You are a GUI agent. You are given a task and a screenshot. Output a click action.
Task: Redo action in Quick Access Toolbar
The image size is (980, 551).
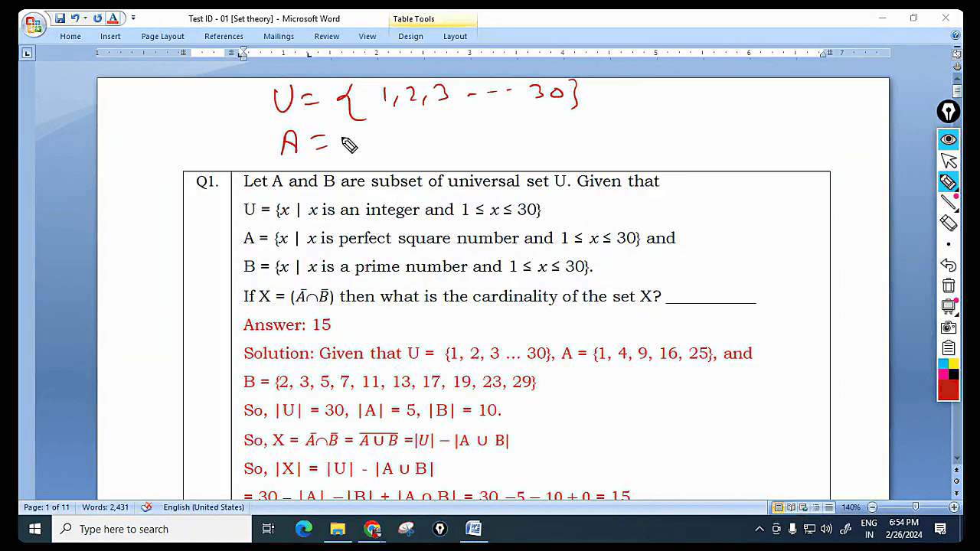pos(97,18)
